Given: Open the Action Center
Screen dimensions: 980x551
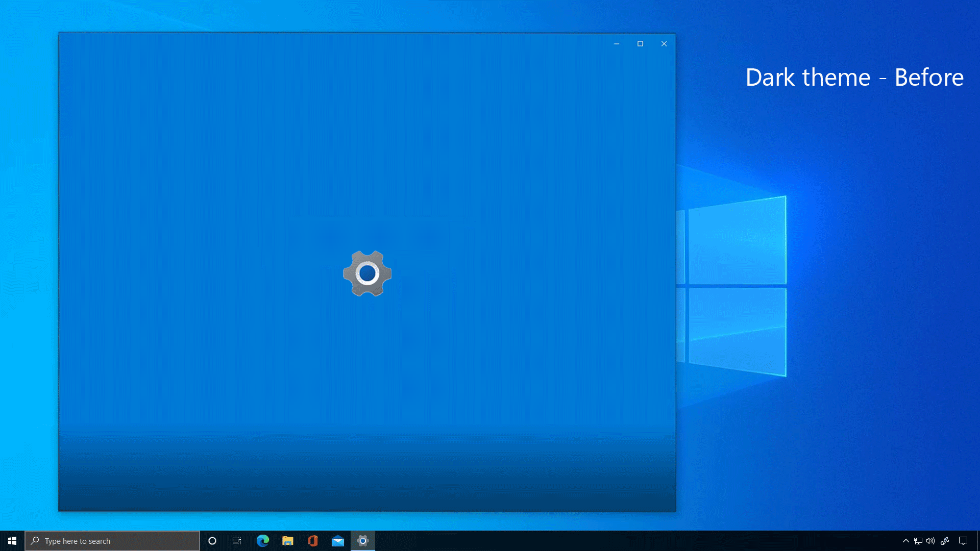Looking at the screenshot, I should [x=964, y=541].
